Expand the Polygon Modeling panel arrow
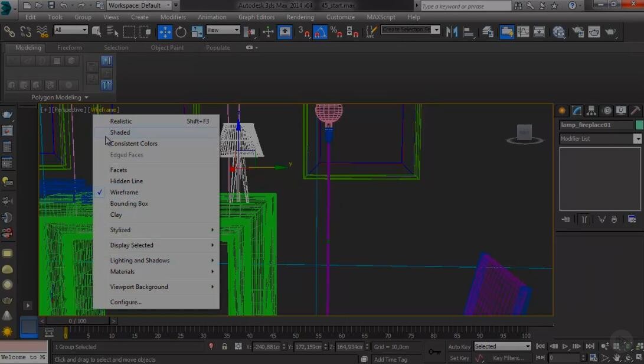644x364 pixels. tap(86, 97)
